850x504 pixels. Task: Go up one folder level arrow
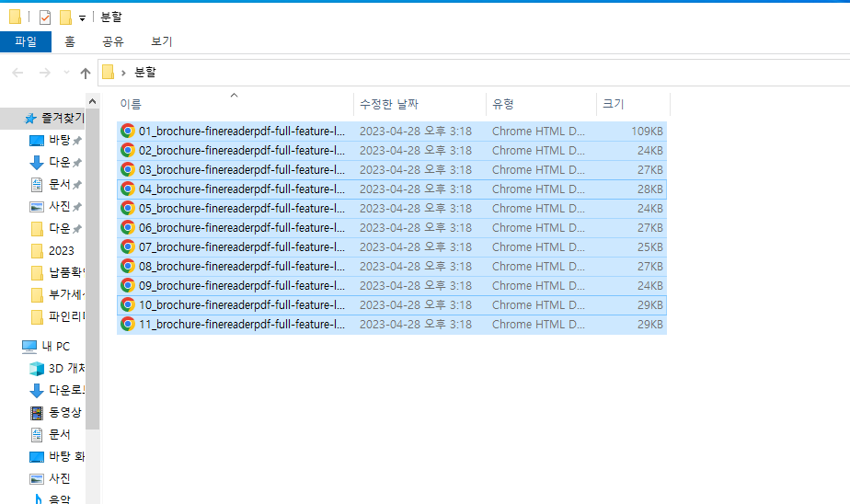click(x=86, y=74)
